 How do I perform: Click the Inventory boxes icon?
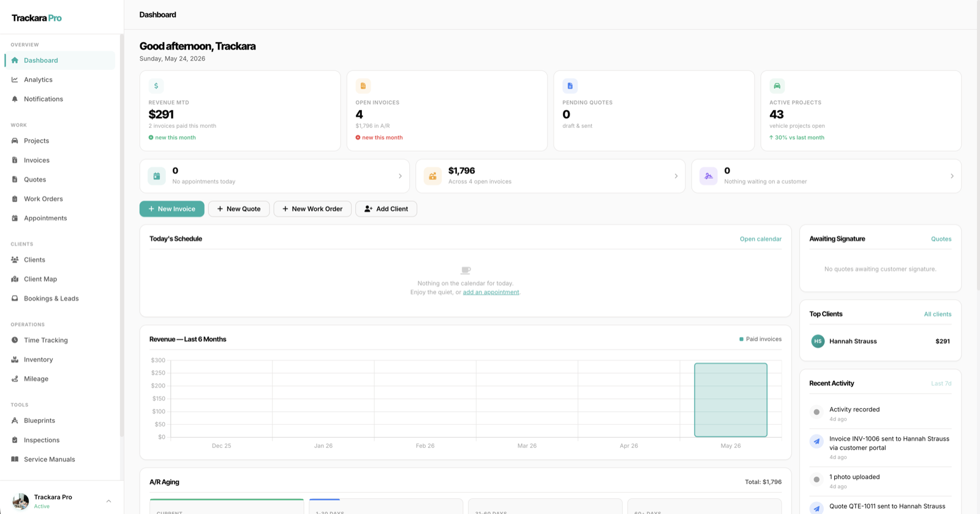pos(15,360)
